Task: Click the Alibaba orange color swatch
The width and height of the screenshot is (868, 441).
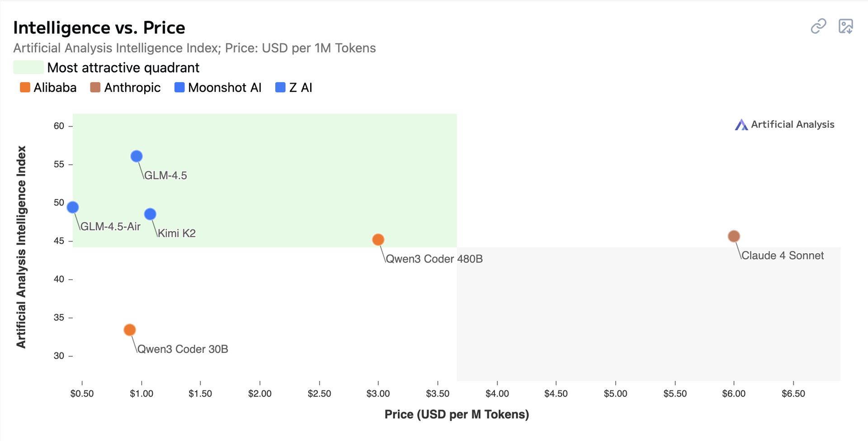Action: [x=25, y=87]
